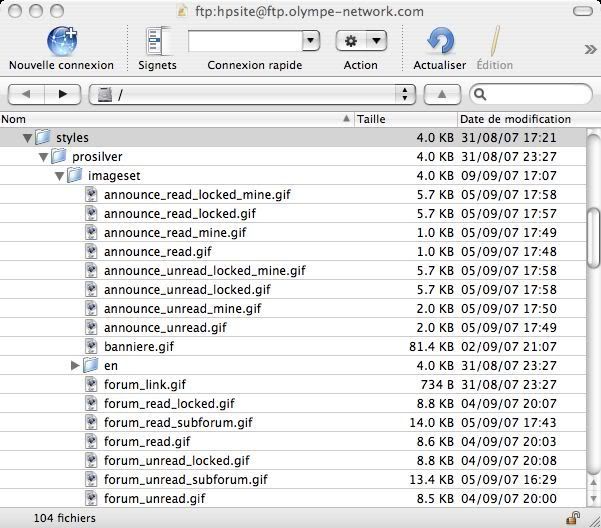The width and height of the screenshot is (601, 528).
Task: Click the back navigation arrow
Action: tap(26, 94)
